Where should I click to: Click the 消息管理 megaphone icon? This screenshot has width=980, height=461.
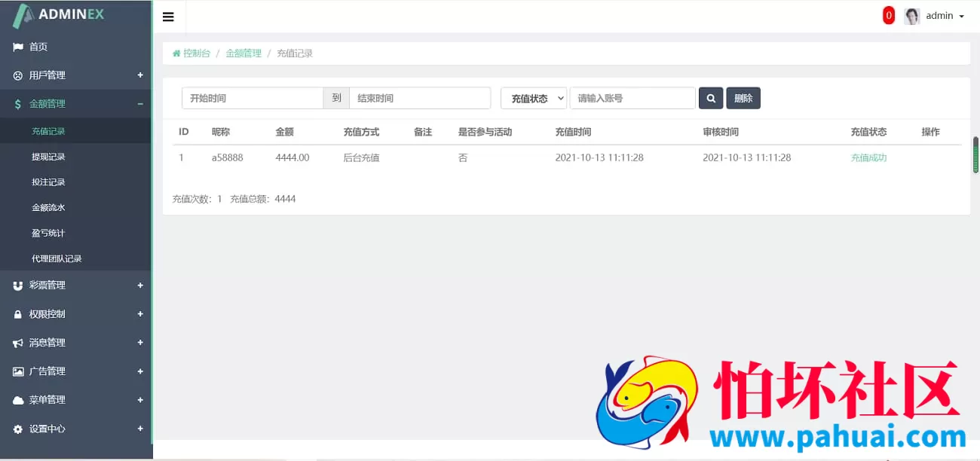pos(18,342)
